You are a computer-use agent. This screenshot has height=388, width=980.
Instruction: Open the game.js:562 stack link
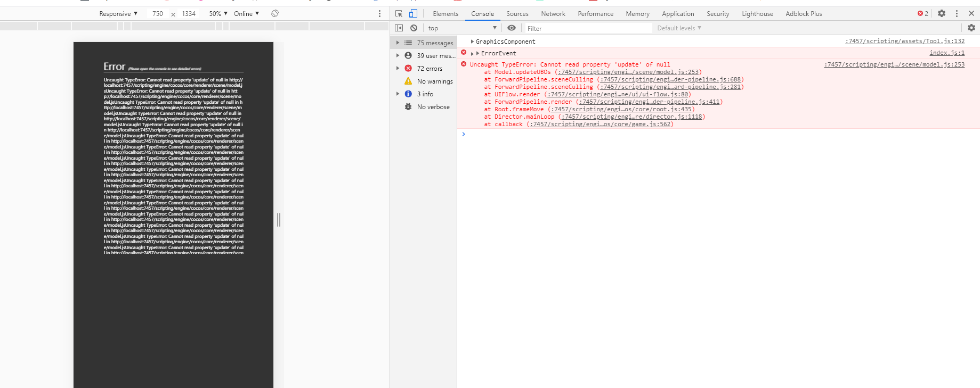coord(600,124)
